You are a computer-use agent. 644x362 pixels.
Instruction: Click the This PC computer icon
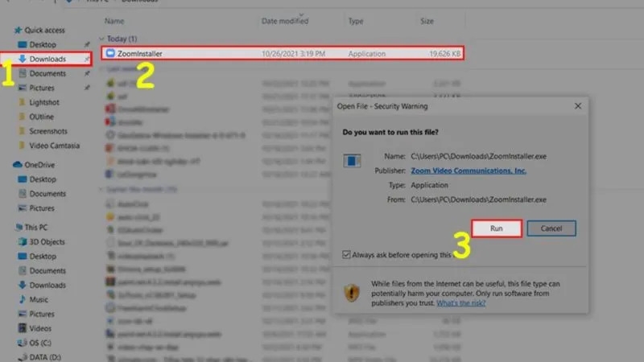coord(18,228)
